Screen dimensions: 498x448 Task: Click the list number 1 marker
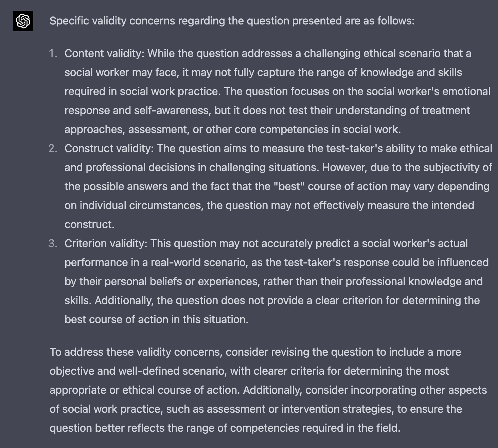coord(53,54)
